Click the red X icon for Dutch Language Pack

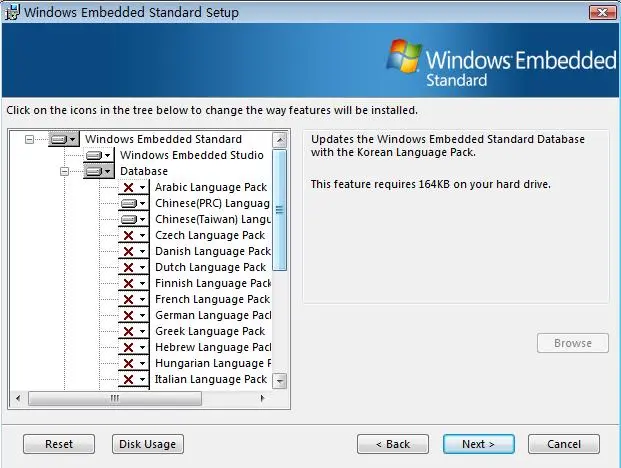[x=128, y=267]
